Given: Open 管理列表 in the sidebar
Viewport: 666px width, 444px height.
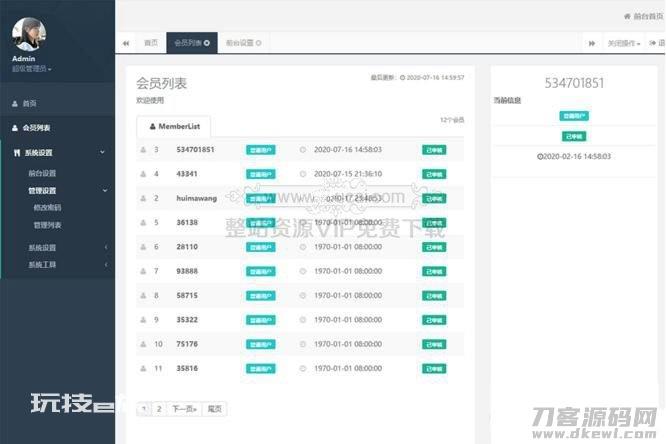Looking at the screenshot, I should point(48,225).
